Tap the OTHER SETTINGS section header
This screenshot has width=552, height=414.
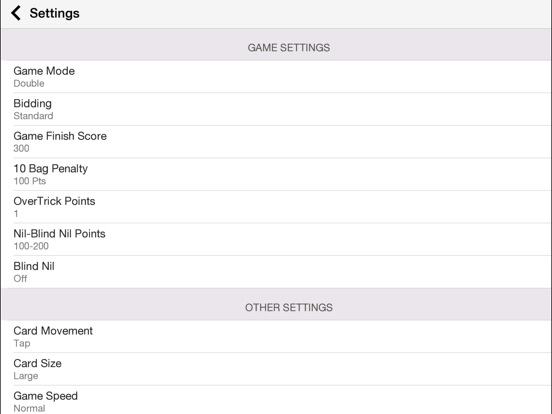tap(276, 305)
